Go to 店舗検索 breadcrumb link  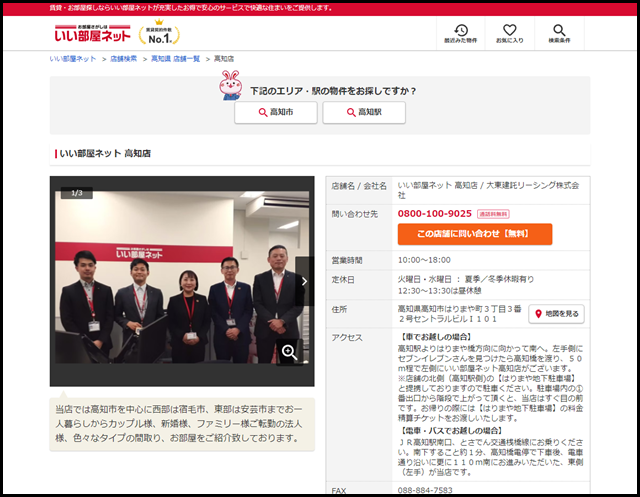pyautogui.click(x=123, y=59)
